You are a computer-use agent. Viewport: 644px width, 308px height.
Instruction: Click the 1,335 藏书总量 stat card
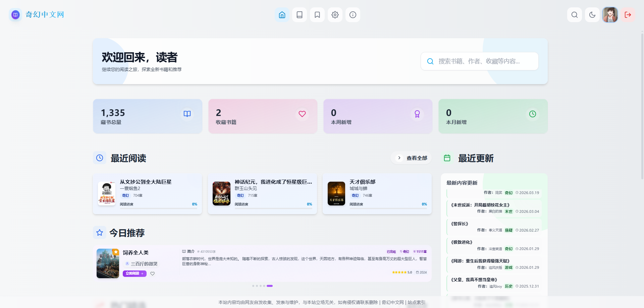coord(148,116)
